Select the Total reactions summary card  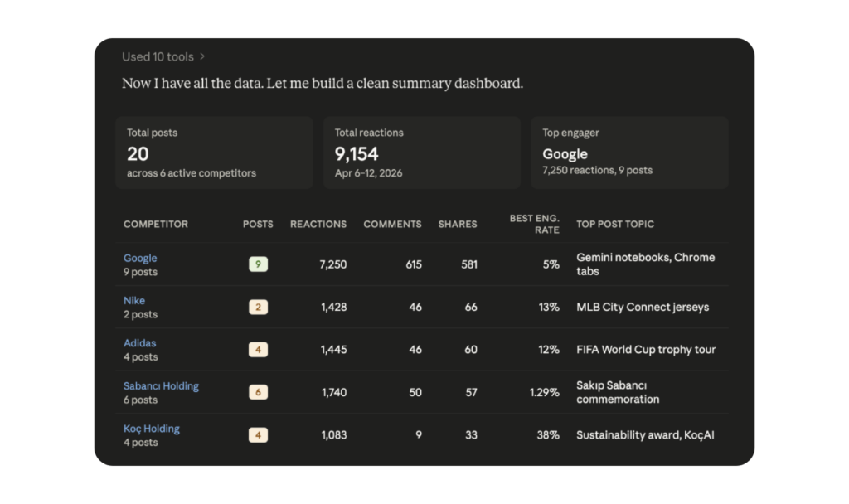422,153
